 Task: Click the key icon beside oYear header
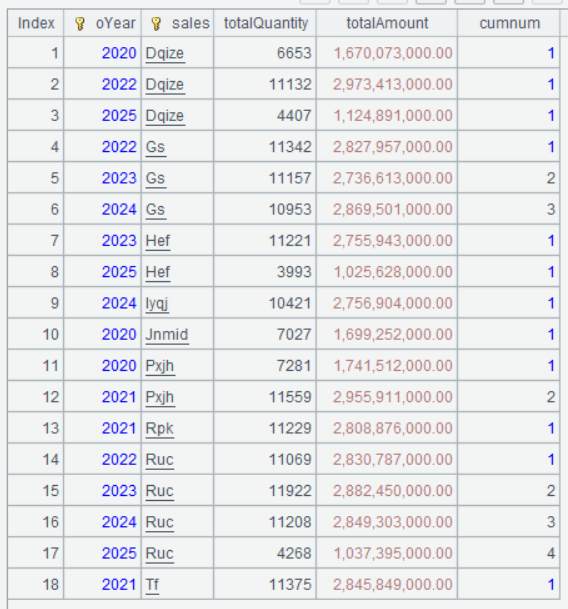pos(80,24)
